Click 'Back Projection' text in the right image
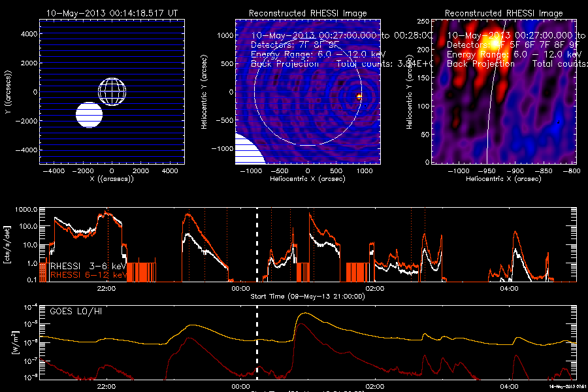The height and width of the screenshot is (392, 588). (x=481, y=64)
